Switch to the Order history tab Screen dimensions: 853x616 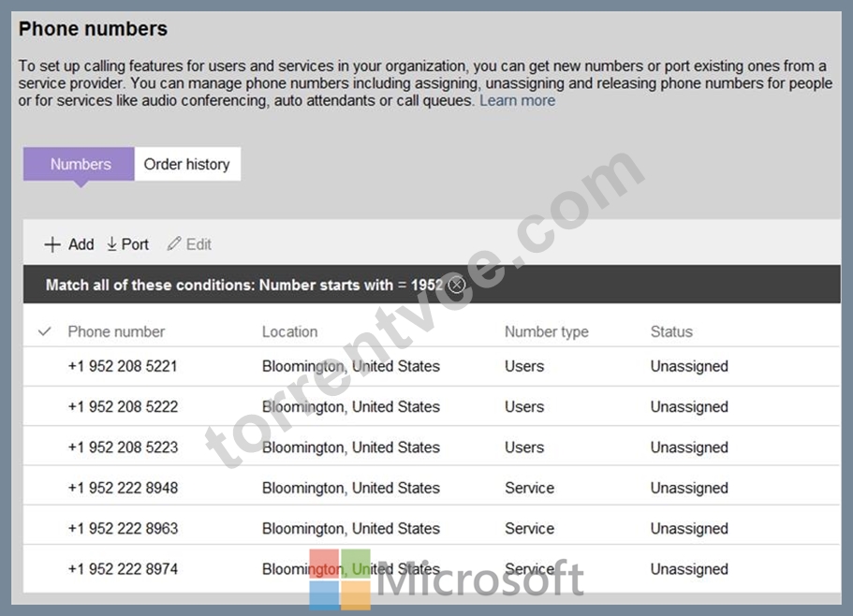[187, 164]
